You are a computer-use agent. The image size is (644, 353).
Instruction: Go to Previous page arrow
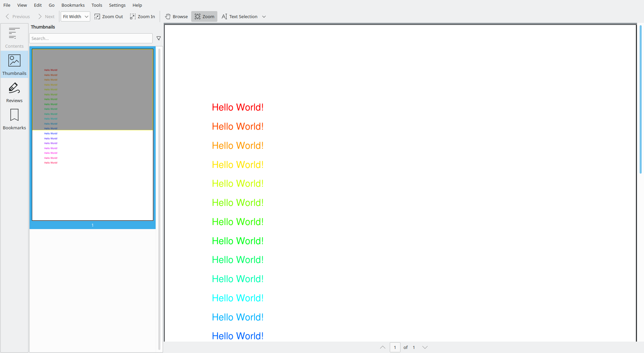[18, 16]
